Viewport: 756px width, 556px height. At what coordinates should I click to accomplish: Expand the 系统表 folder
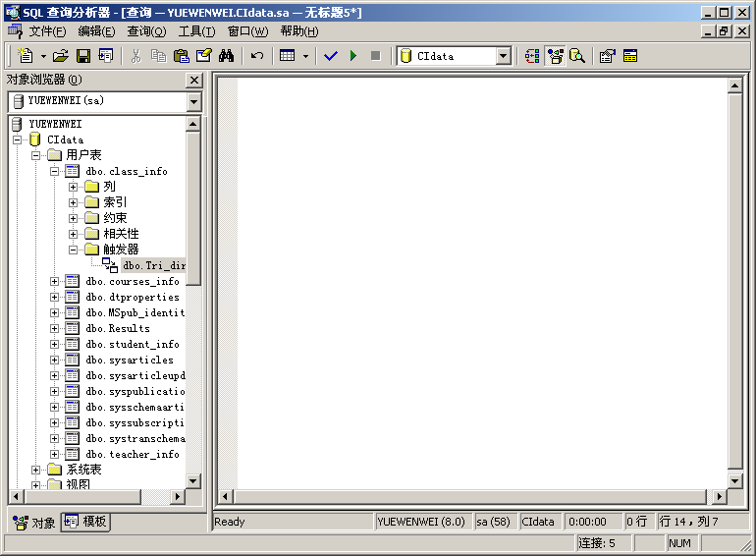[x=35, y=470]
